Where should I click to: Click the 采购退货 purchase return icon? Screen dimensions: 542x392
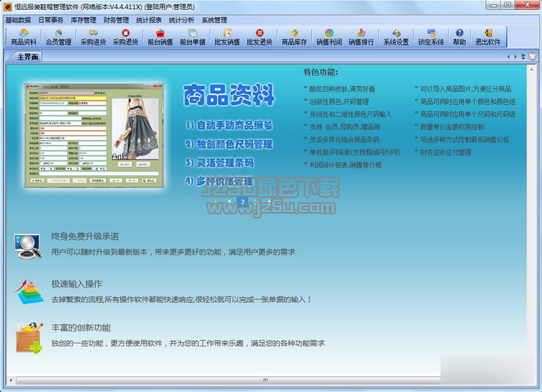125,37
